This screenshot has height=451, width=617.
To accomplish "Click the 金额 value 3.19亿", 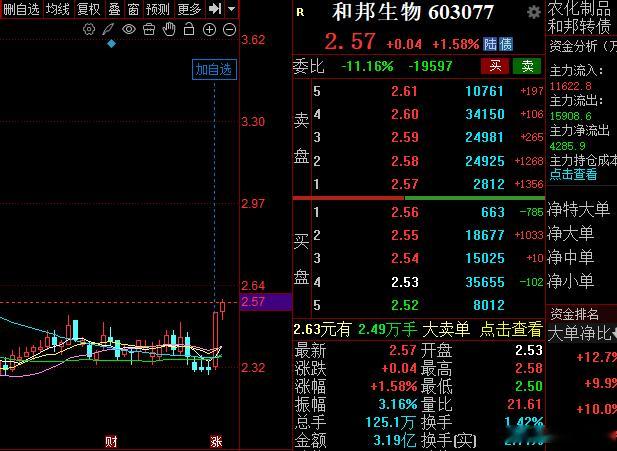I will (395, 440).
